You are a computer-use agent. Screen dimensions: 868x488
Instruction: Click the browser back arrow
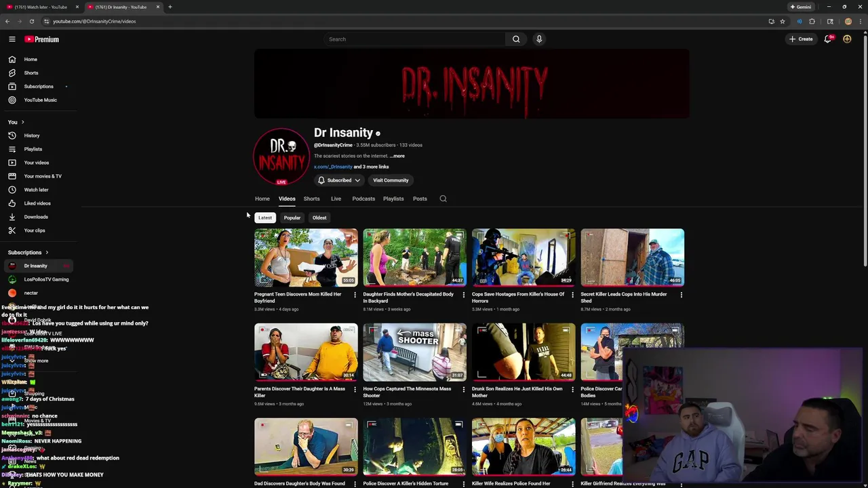point(7,21)
